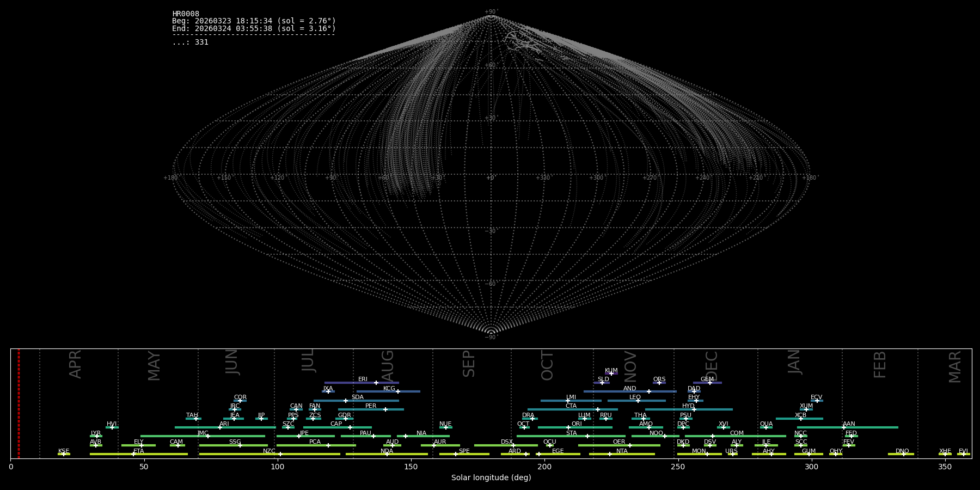This screenshot has height=490, width=980.
Task: Click the ERI shower label
Action: 363,379
